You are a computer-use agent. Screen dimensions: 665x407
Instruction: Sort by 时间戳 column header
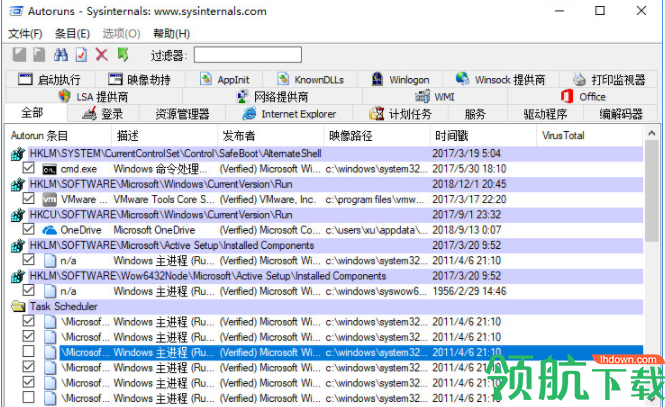click(483, 136)
